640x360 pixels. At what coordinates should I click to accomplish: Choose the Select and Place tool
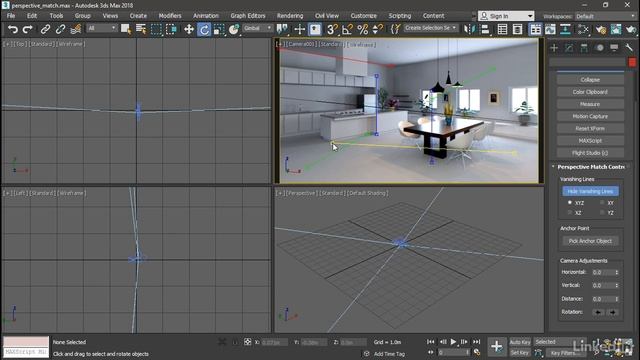pos(234,29)
